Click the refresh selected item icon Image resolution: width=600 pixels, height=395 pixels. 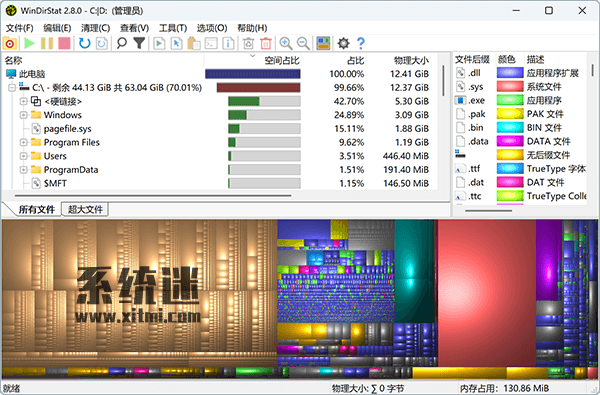tap(101, 43)
